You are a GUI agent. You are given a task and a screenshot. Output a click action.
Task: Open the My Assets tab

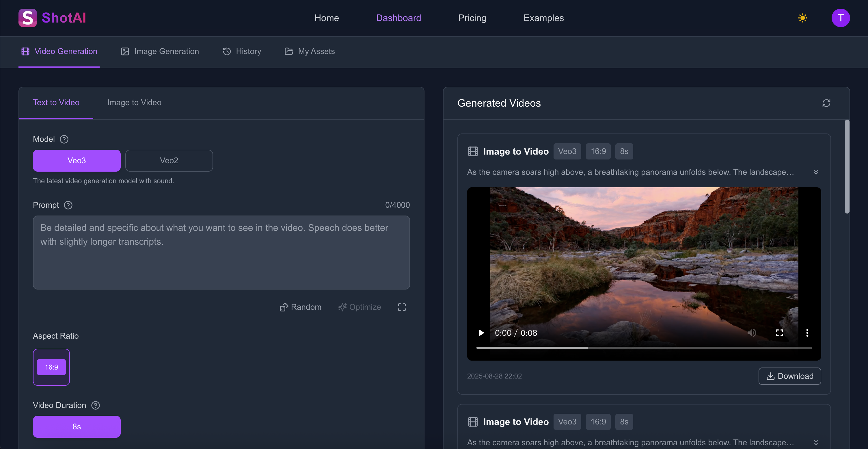click(310, 51)
